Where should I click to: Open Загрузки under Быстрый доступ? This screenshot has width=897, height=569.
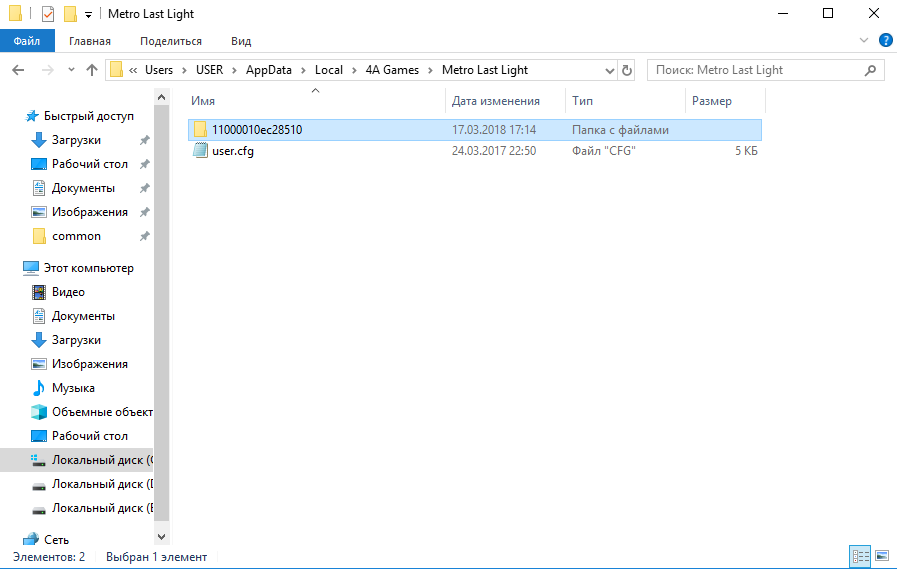tap(76, 140)
